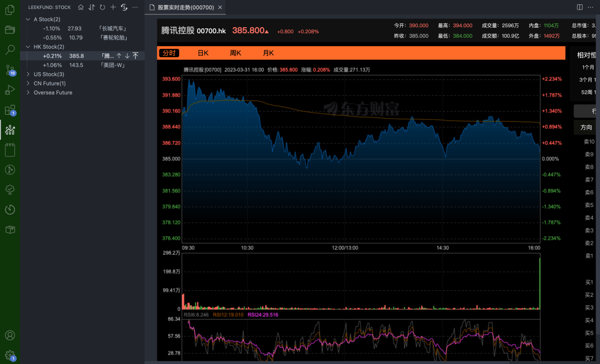Switch to the 月K chart tab
600x364 pixels.
pyautogui.click(x=268, y=53)
